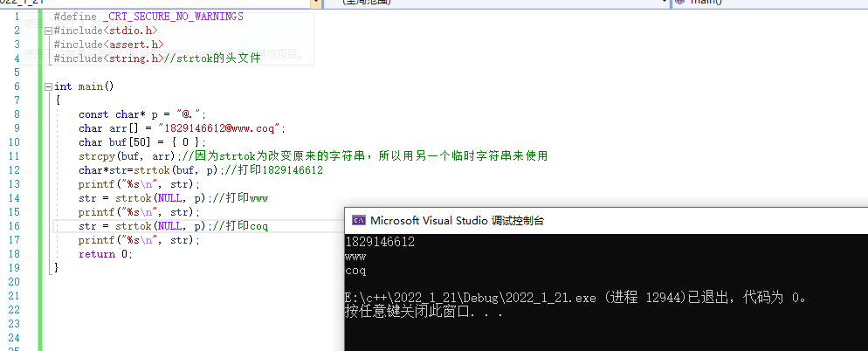Click the <assert.h> include text

[x=134, y=45]
